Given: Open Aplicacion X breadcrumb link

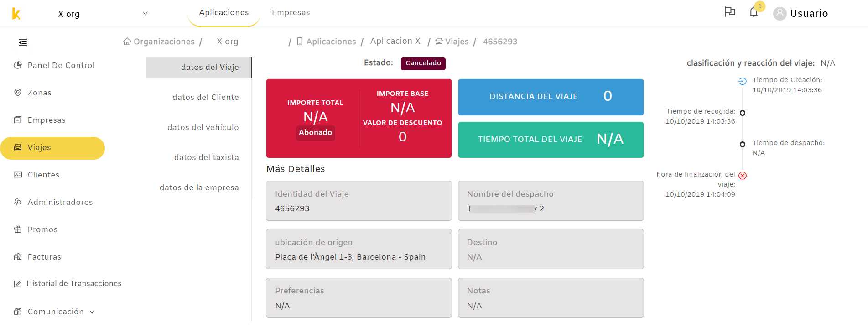Looking at the screenshot, I should click(x=395, y=41).
